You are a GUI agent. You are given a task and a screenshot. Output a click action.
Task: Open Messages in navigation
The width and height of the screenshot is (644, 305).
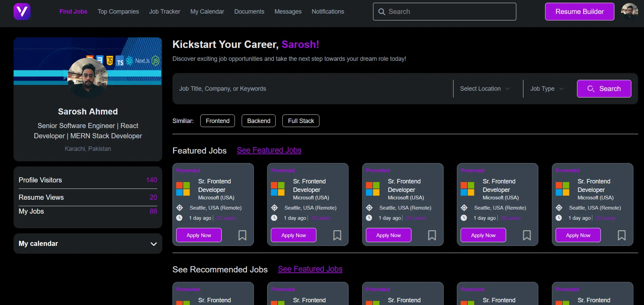pos(288,12)
